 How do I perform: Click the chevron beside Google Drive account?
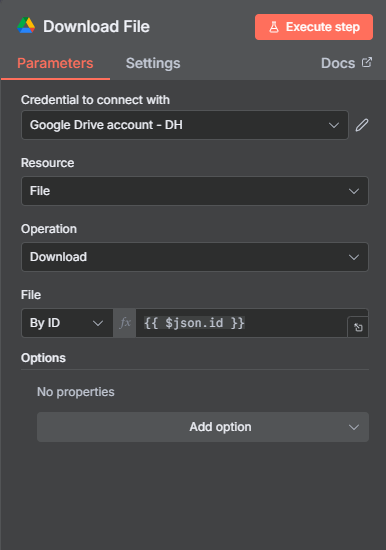(x=334, y=125)
